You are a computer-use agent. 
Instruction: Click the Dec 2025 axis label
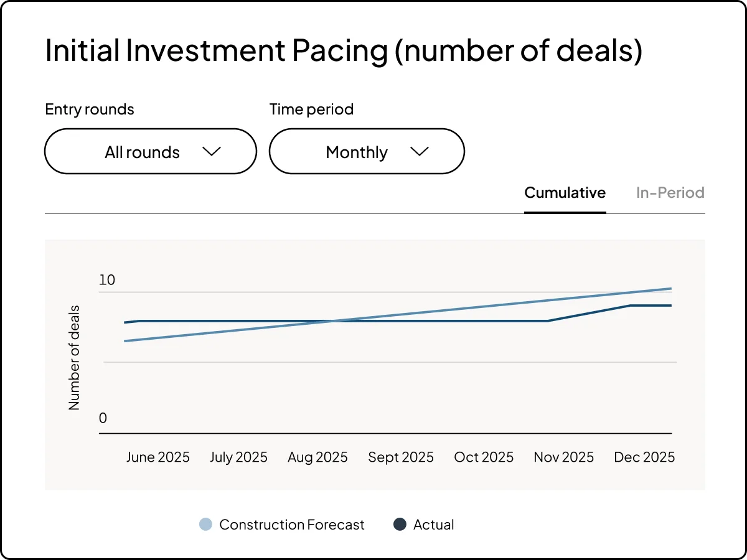[x=644, y=457]
